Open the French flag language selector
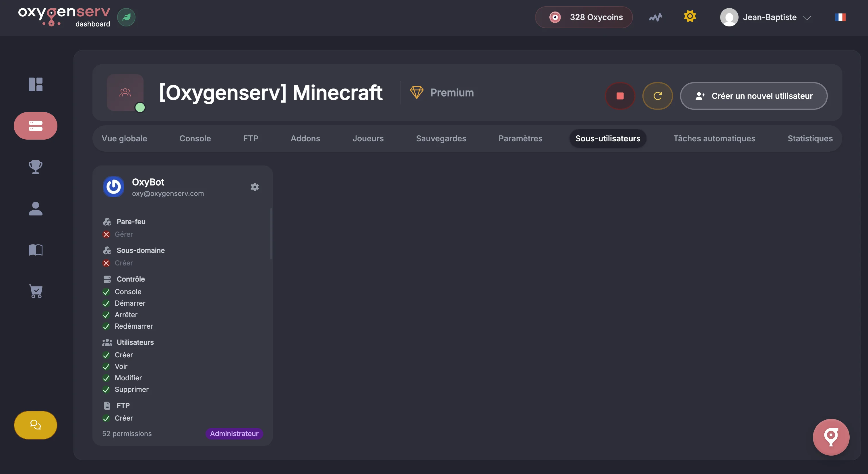 point(840,17)
